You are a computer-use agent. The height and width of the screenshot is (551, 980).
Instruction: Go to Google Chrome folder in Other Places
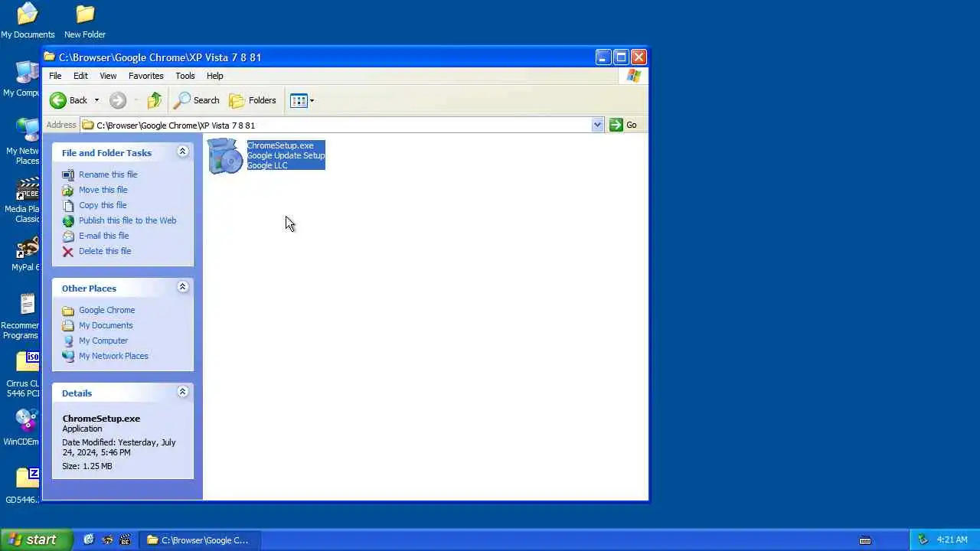tap(106, 310)
